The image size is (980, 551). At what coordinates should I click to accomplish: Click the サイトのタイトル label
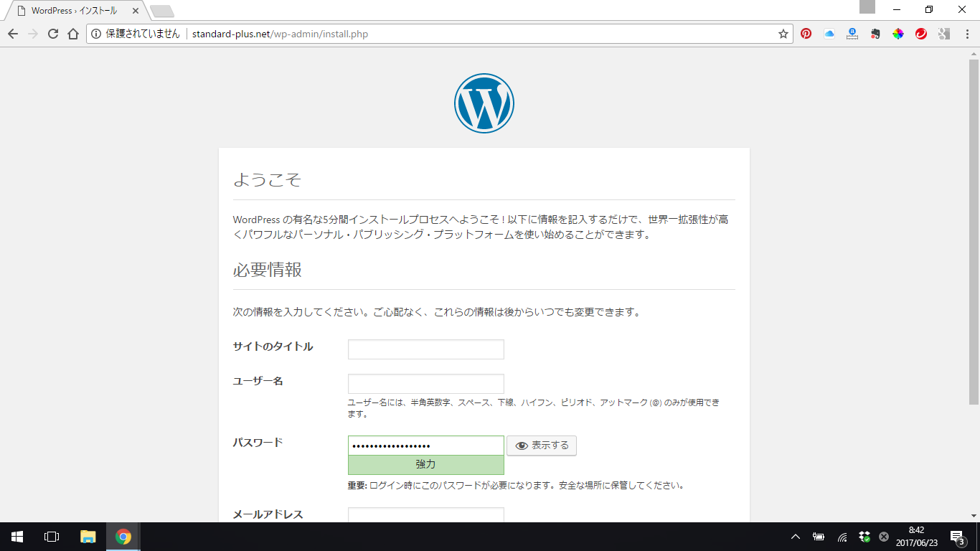tap(273, 347)
